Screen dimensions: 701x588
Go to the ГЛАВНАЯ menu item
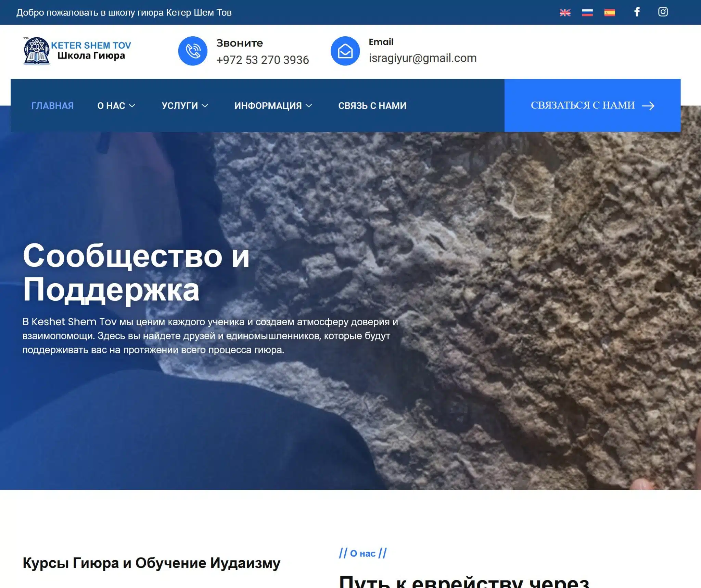click(x=52, y=106)
